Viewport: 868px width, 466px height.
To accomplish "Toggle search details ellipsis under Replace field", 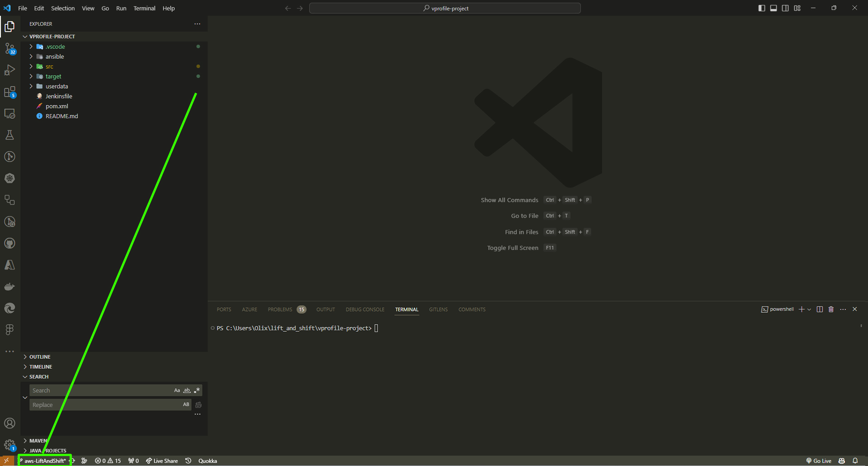I will [198, 414].
